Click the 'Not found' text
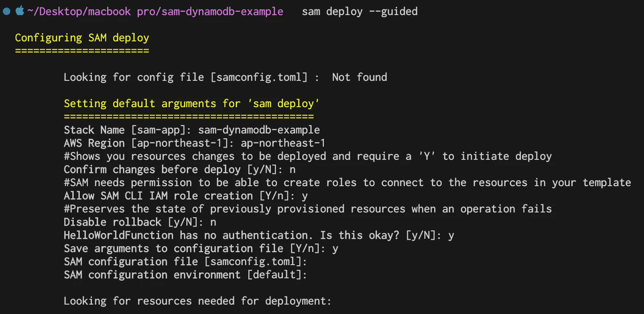Viewport: 644px width, 314px height. (x=360, y=77)
